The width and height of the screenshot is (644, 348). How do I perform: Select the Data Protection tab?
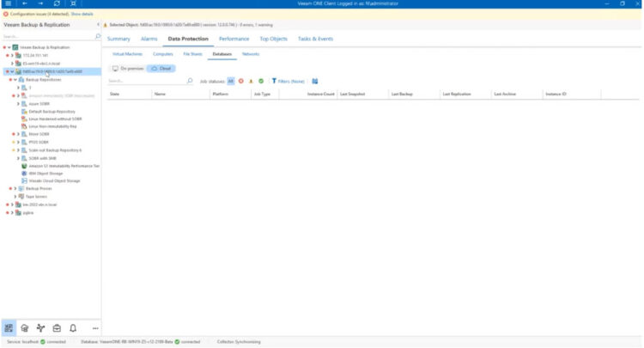(x=188, y=39)
